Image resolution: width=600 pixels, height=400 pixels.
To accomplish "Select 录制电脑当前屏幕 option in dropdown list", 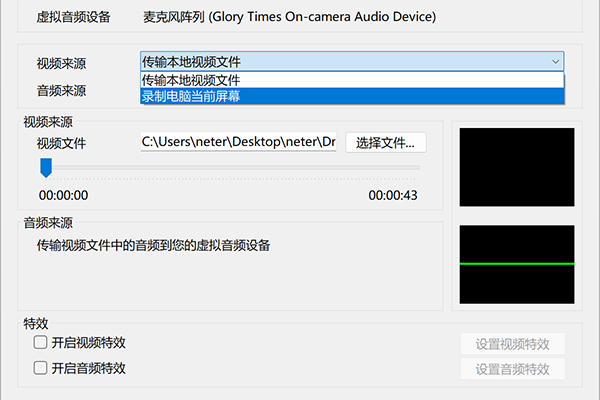I will (x=352, y=96).
